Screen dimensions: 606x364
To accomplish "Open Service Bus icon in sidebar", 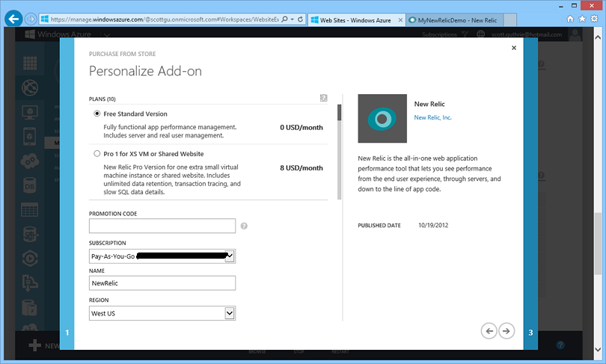I will pyautogui.click(x=30, y=283).
